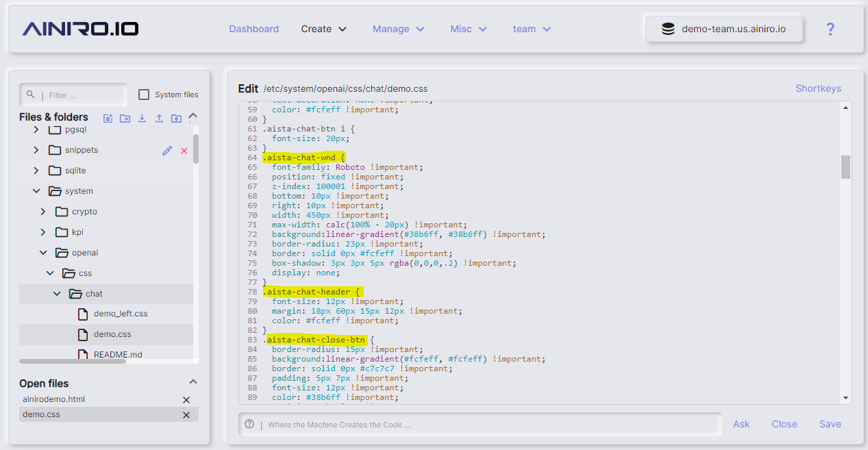Open the team menu
The image size is (868, 450).
532,29
